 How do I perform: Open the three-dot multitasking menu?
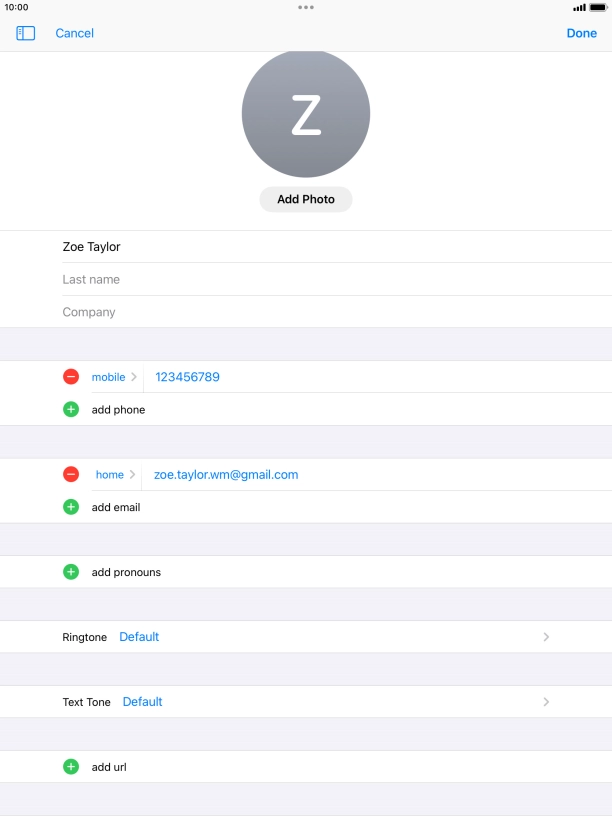[x=306, y=7]
